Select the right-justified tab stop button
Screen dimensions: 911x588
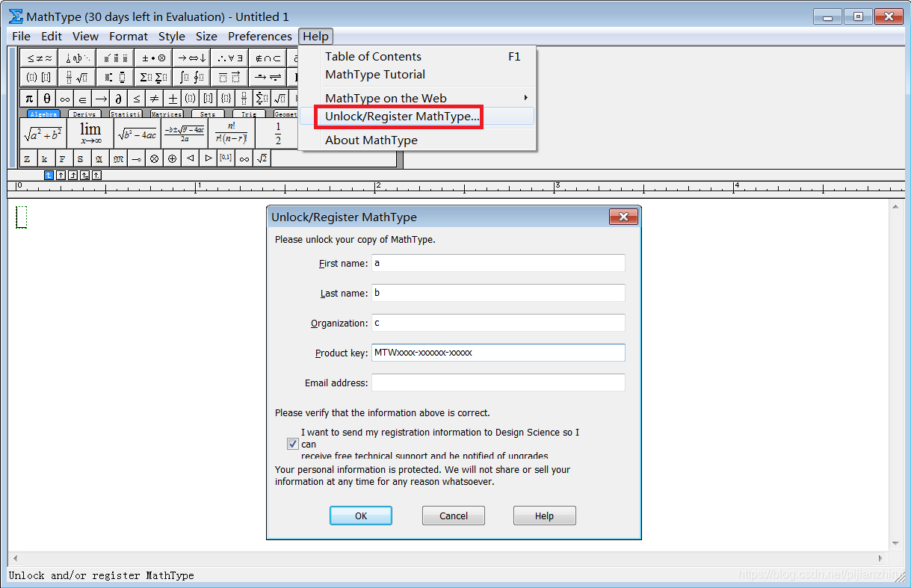(x=73, y=175)
